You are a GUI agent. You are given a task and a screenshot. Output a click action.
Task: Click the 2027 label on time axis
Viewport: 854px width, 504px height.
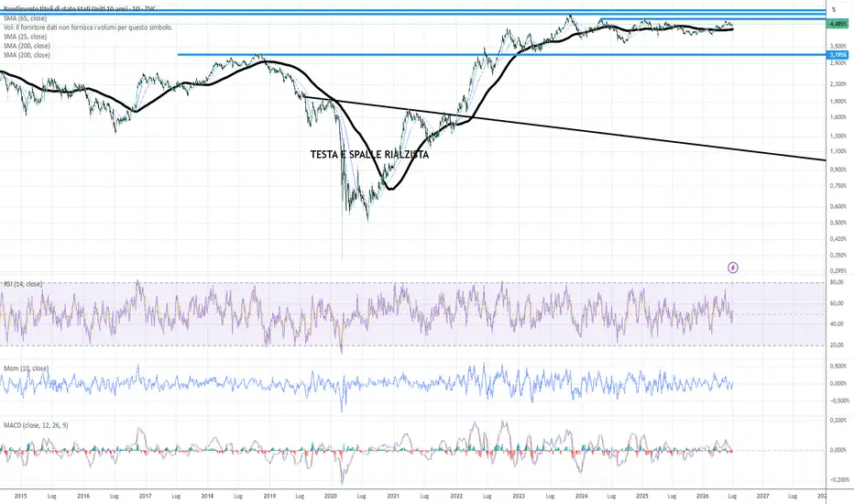pyautogui.click(x=762, y=497)
